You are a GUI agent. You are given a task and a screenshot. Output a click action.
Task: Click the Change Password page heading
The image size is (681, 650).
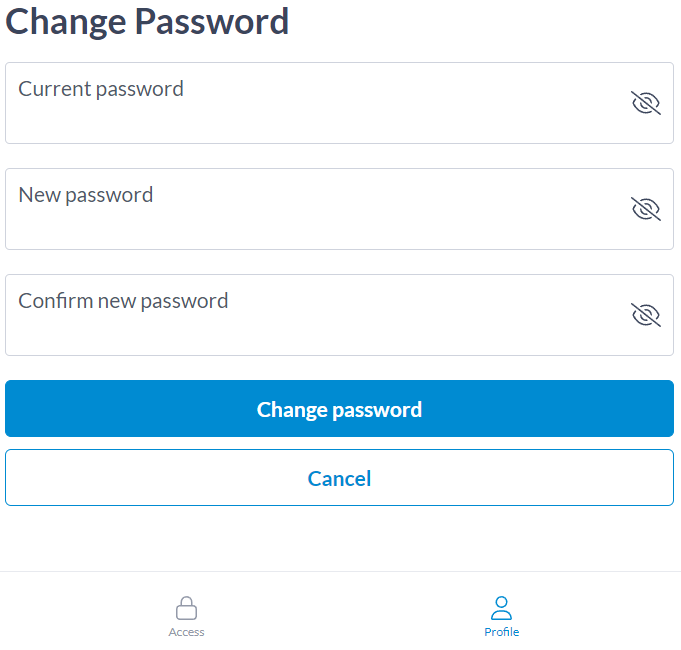147,21
